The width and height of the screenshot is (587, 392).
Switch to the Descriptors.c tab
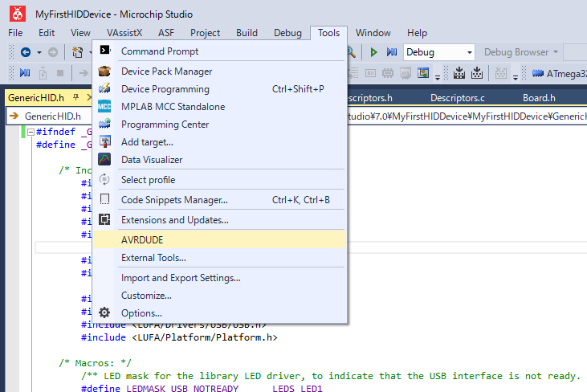[x=457, y=98]
